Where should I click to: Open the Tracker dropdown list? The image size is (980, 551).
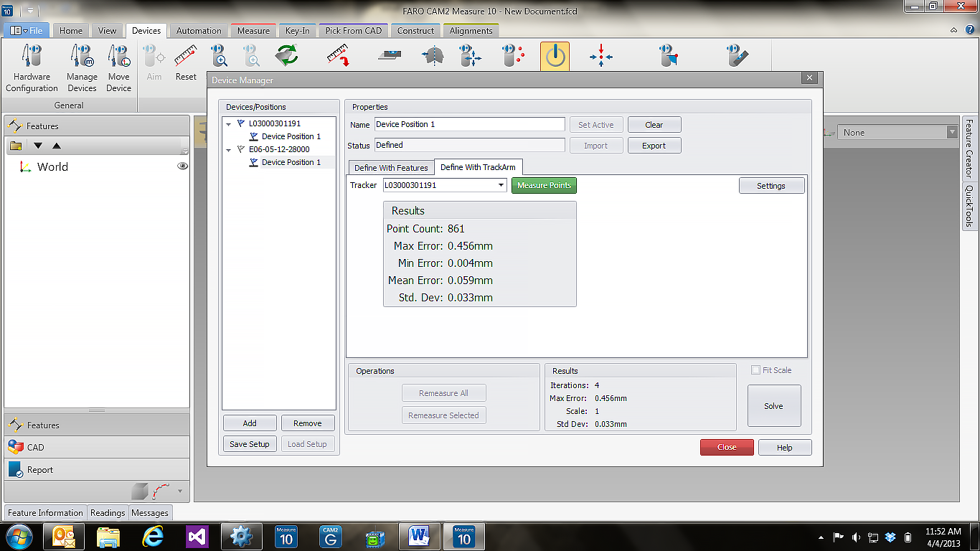(501, 185)
